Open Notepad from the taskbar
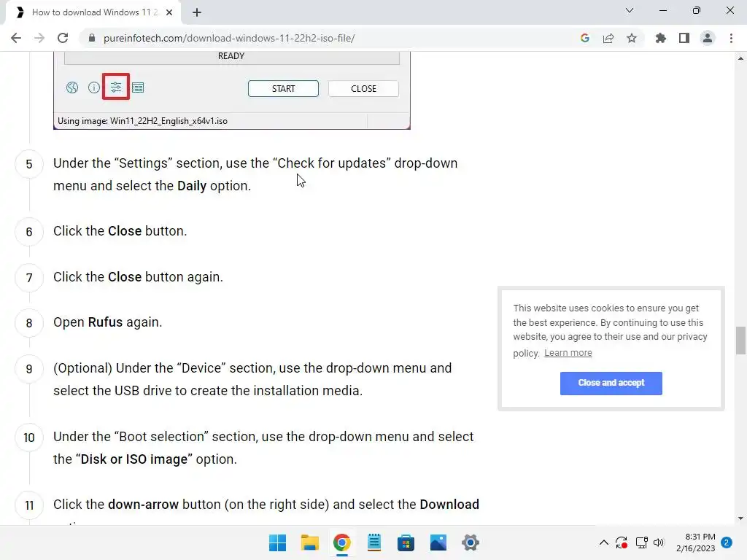 click(374, 542)
